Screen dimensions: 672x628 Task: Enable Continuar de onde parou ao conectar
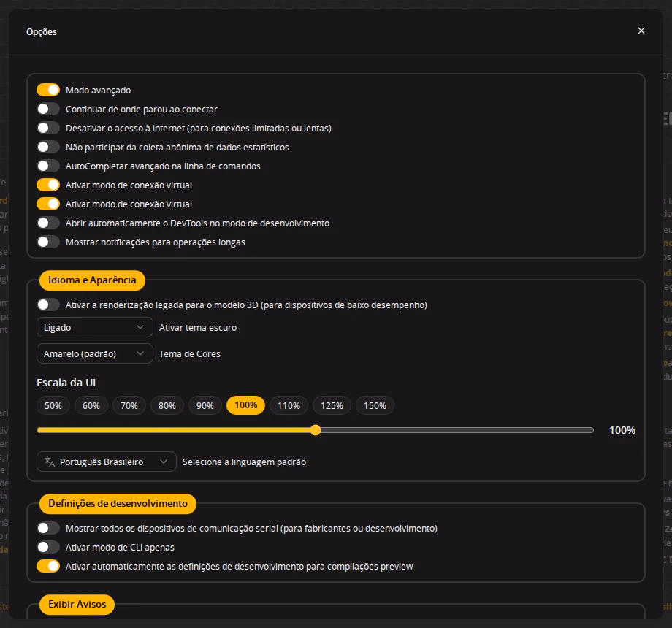[x=48, y=109]
